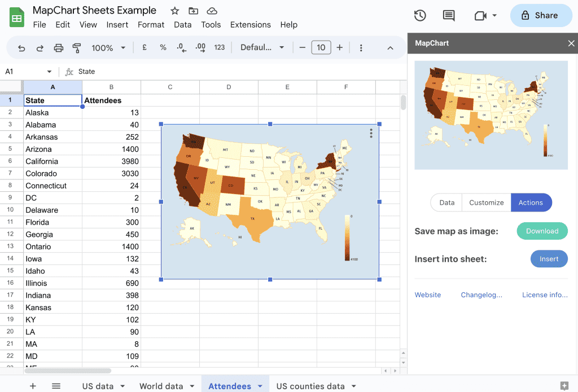Activate the paint format tool
578x392 pixels.
point(77,48)
